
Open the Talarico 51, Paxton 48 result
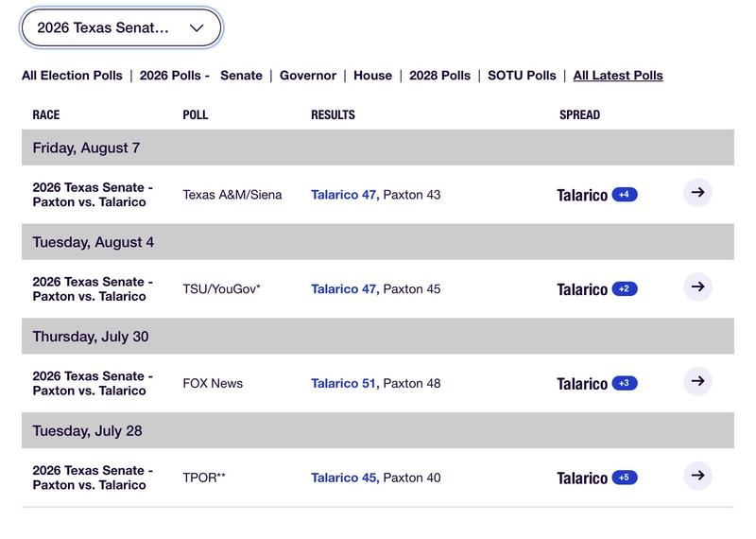pos(375,383)
